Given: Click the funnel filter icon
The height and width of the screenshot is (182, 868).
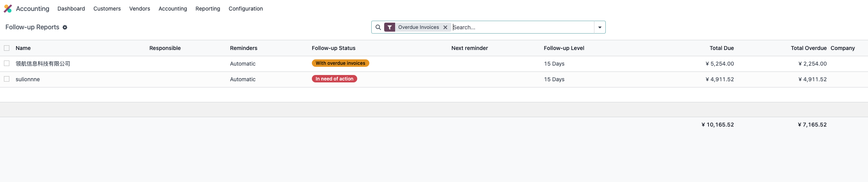Looking at the screenshot, I should point(390,27).
